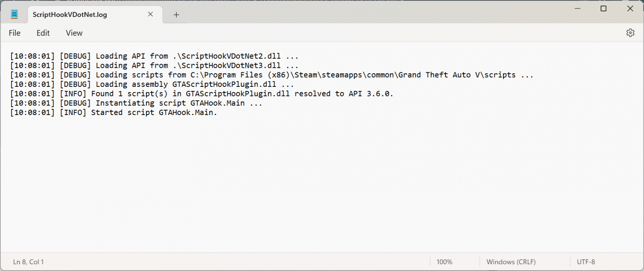Click empty text area below the log
The height and width of the screenshot is (271, 644).
tap(322, 185)
